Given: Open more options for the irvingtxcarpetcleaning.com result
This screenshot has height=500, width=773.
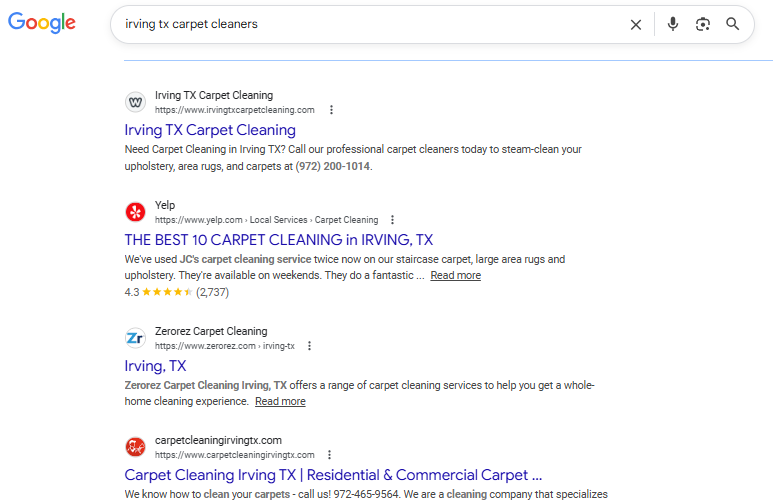Looking at the screenshot, I should point(332,110).
